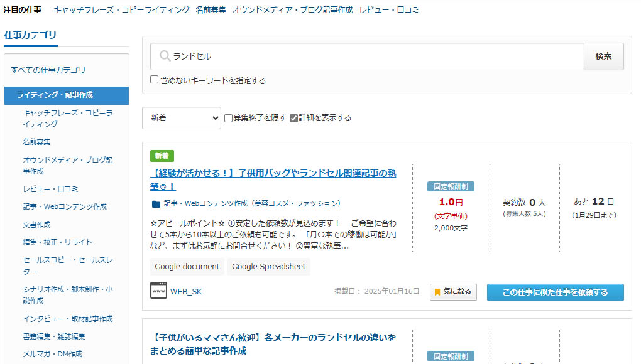Toggle 含めないキーワードを指定する checkbox
Screen dimensions: 641x364
pos(154,80)
